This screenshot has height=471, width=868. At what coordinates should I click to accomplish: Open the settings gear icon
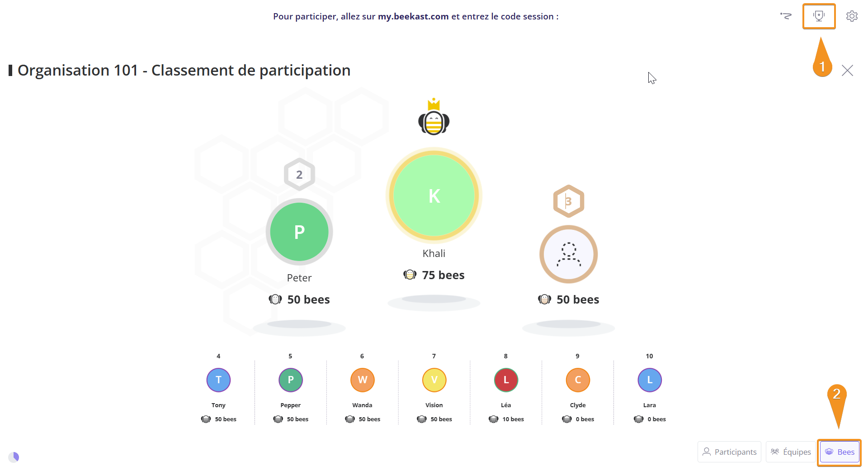(852, 16)
